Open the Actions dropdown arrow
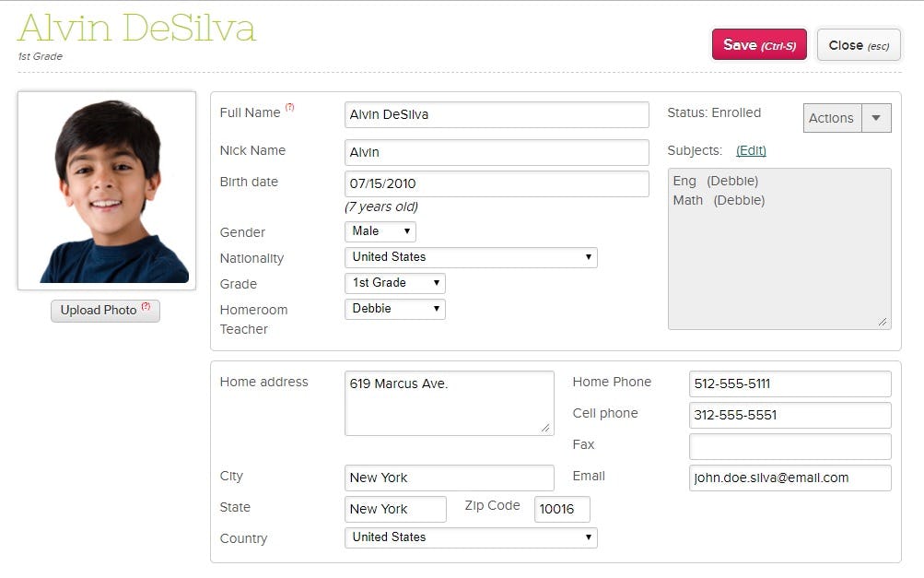This screenshot has height=578, width=924. (876, 118)
